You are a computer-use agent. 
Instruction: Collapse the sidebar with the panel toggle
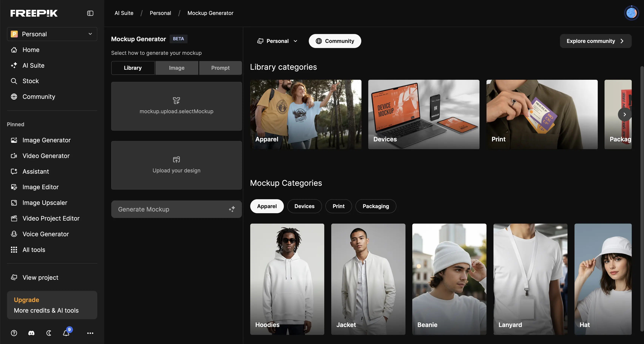[x=90, y=13]
